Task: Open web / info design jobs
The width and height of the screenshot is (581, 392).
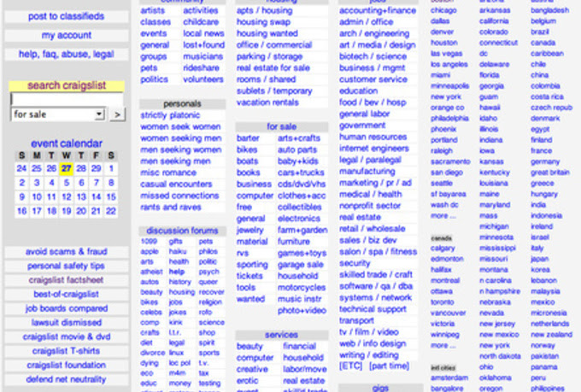Action: pos(373,343)
